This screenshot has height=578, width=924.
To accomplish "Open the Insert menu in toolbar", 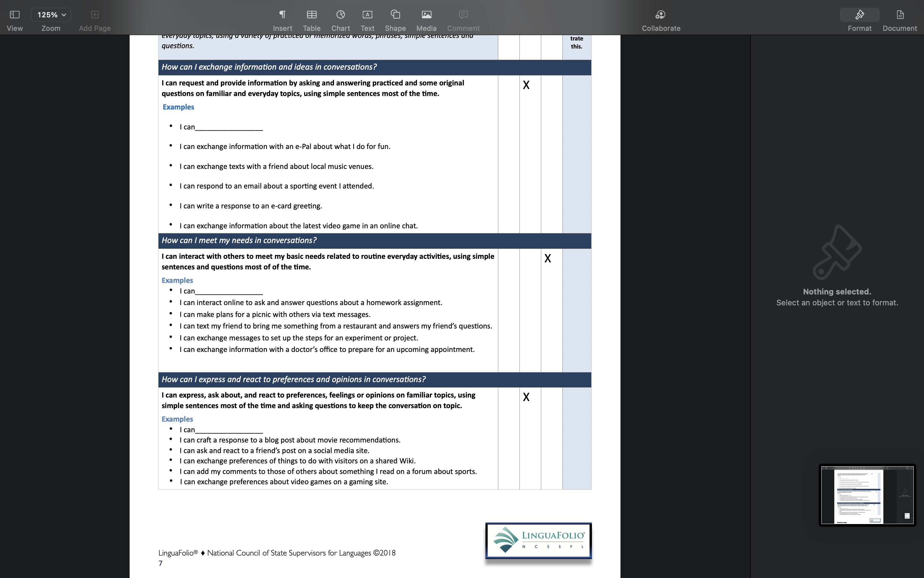I will [x=283, y=20].
